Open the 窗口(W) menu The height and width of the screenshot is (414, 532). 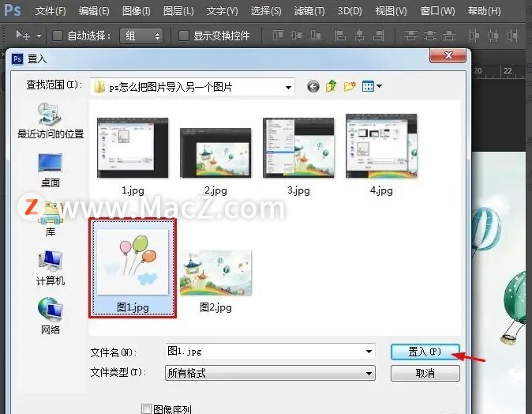438,11
